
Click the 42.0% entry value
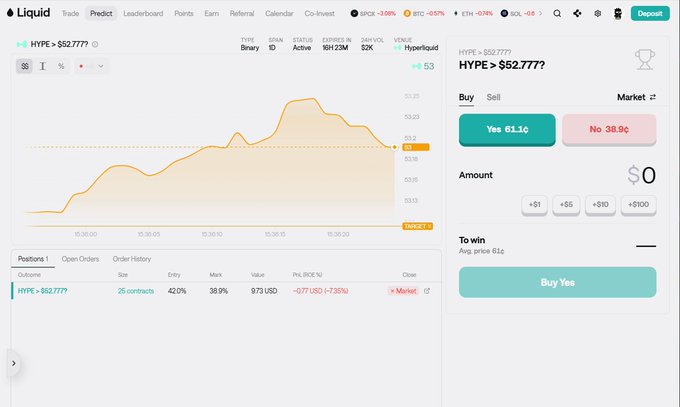(x=177, y=291)
